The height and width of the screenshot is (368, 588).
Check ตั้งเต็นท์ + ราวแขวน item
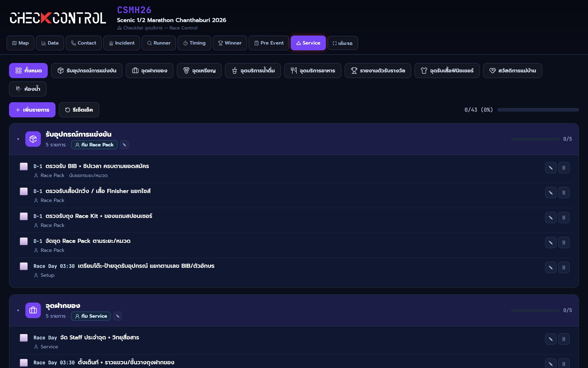(23, 363)
